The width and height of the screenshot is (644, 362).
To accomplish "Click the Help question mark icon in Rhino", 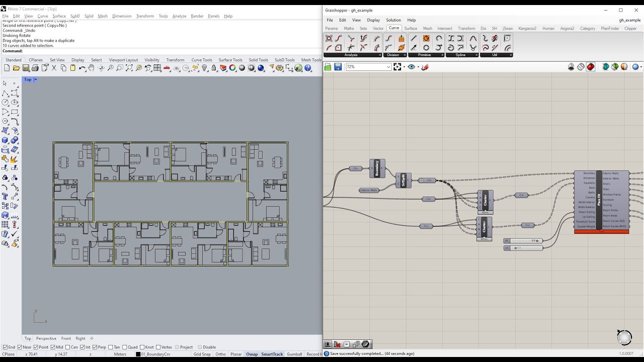I will click(307, 68).
